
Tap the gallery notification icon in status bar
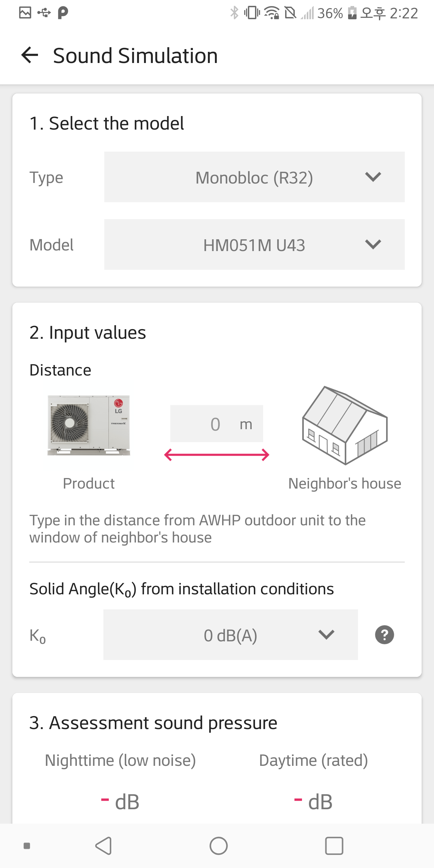pyautogui.click(x=25, y=13)
